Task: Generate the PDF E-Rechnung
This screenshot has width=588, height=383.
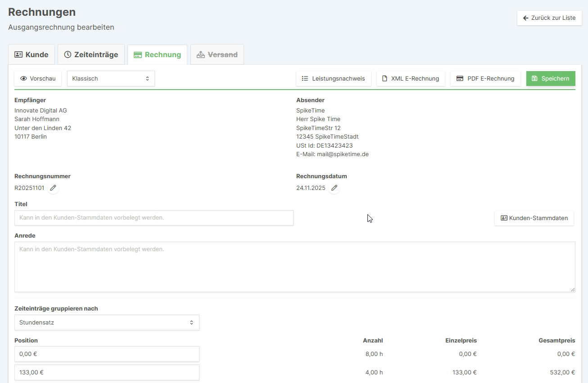Action: click(x=485, y=78)
